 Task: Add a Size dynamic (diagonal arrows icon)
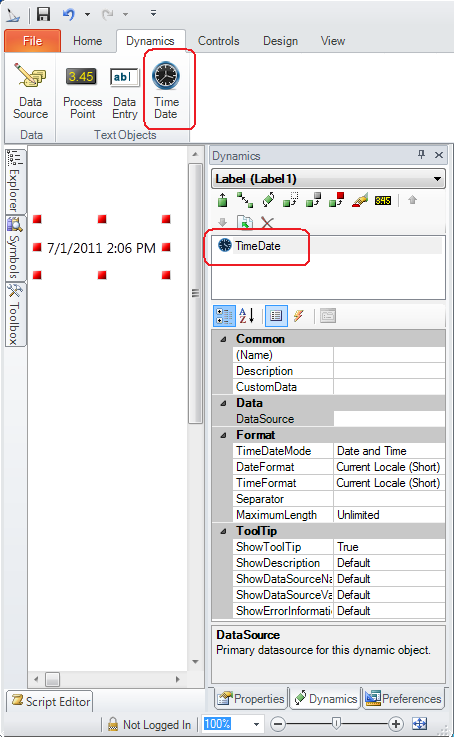tap(245, 200)
